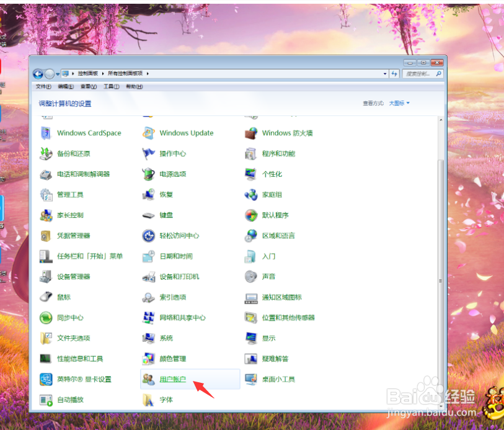This screenshot has height=430, width=504.
Task: Open the 英特尔 显卡设置 icon
Action: [x=46, y=380]
